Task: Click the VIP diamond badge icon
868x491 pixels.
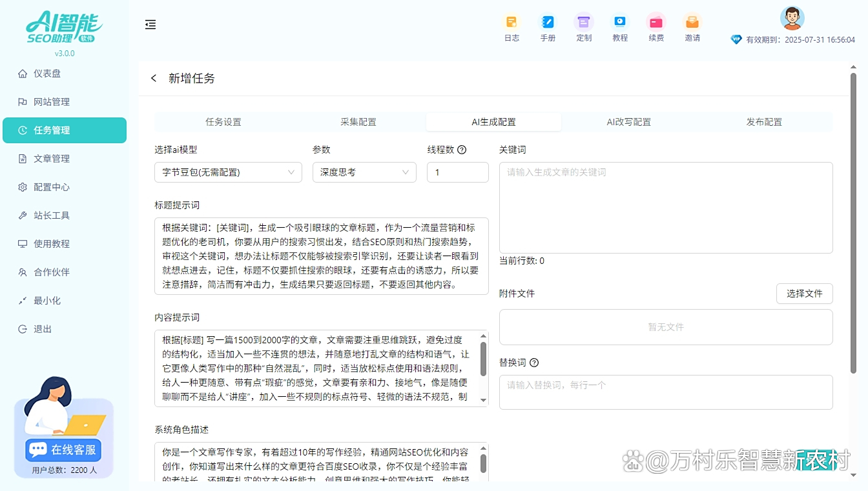Action: coord(736,39)
